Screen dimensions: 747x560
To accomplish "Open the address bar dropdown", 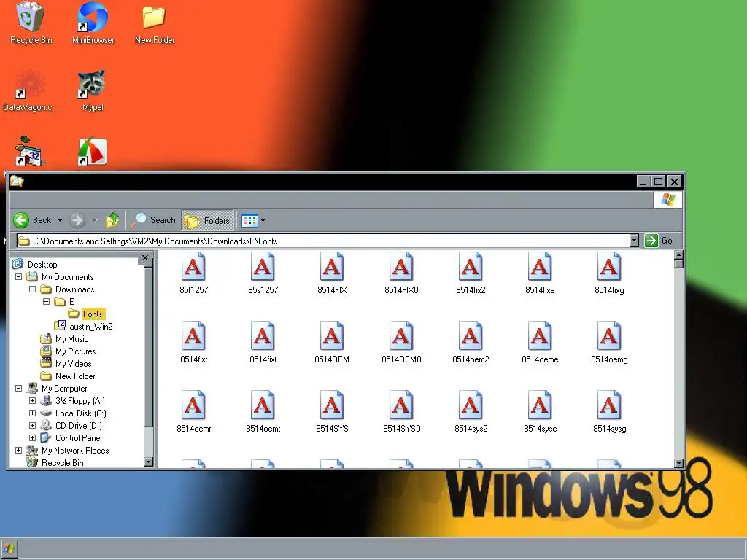I will click(x=634, y=241).
